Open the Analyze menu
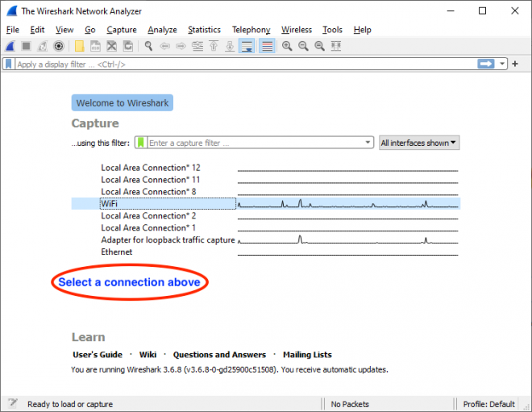Image resolution: width=532 pixels, height=412 pixels. [x=162, y=30]
